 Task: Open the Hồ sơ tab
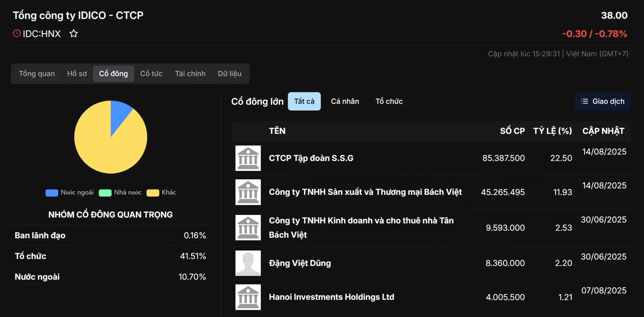point(77,74)
